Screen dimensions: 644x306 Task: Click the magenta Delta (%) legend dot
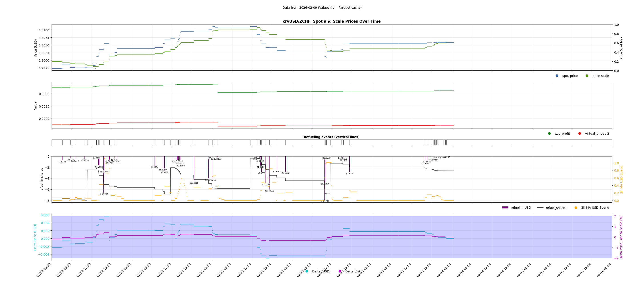point(340,271)
